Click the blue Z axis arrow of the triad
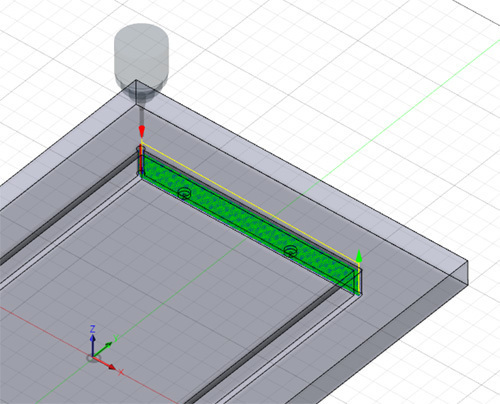The width and height of the screenshot is (500, 404). click(93, 345)
